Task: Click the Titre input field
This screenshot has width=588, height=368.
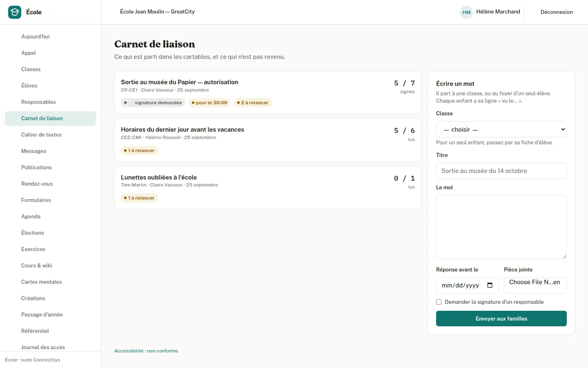Action: click(501, 171)
